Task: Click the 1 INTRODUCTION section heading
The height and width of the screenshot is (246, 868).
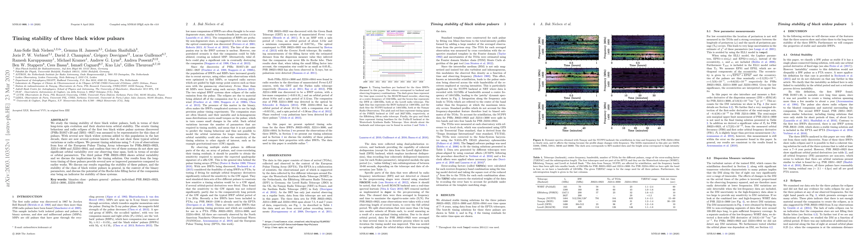Action: [28, 196]
